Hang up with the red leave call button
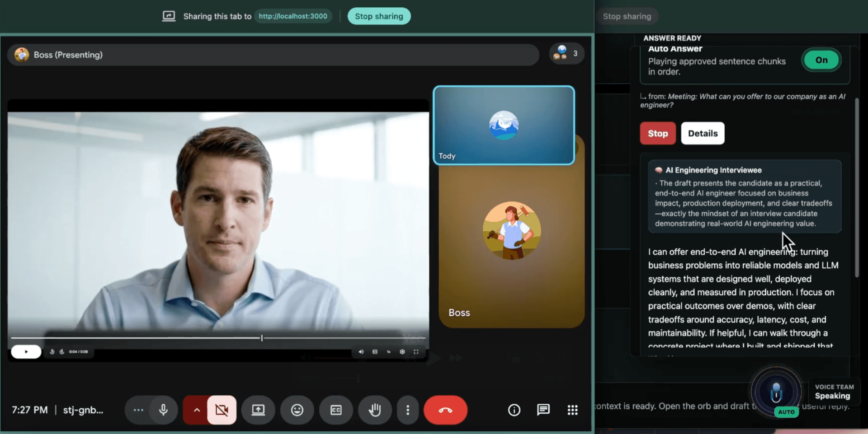 [x=445, y=410]
